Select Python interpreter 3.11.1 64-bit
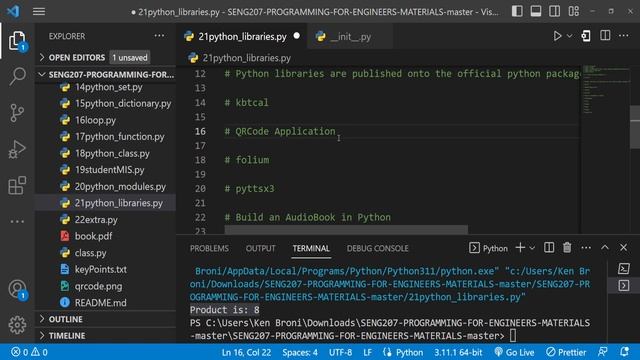The height and width of the screenshot is (360, 640). (x=458, y=352)
